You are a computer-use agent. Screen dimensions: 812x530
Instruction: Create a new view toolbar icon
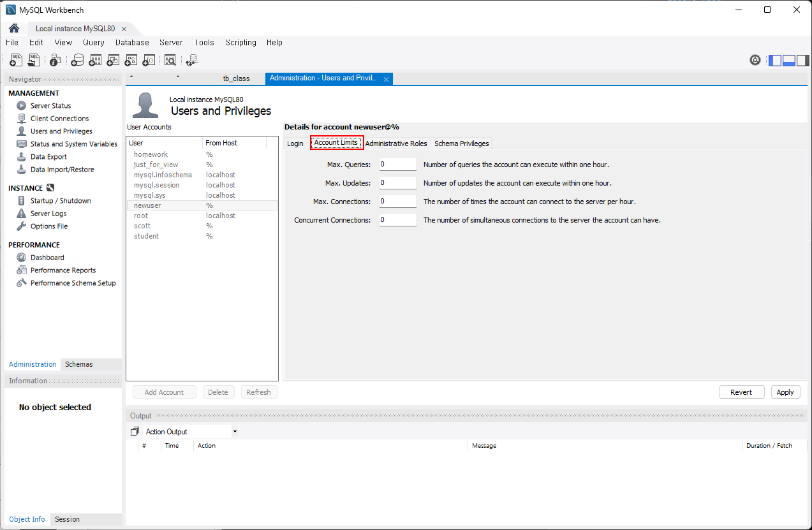[x=114, y=60]
